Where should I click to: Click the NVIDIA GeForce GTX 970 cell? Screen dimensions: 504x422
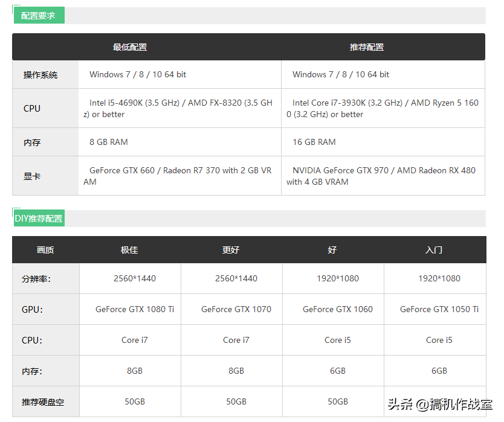tap(383, 176)
